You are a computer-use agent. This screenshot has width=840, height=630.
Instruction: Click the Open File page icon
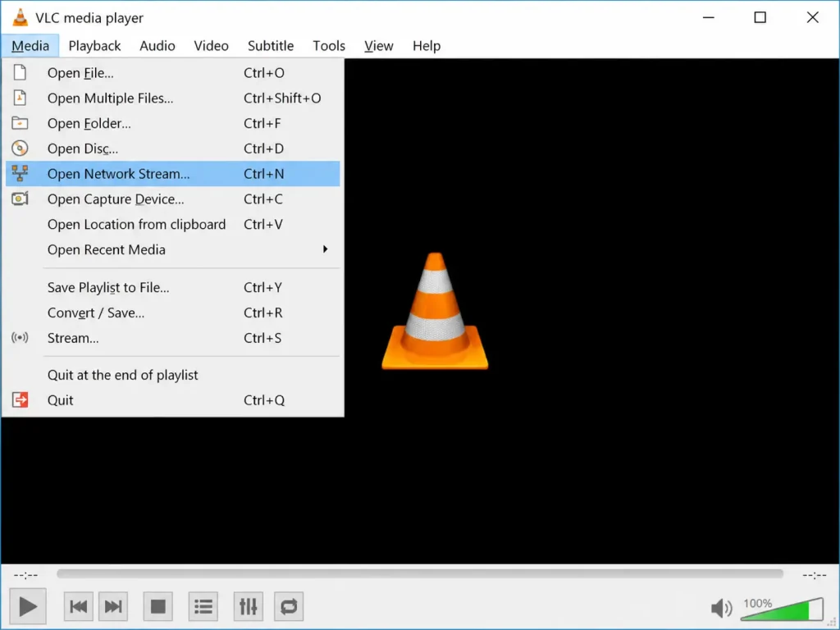coord(20,72)
